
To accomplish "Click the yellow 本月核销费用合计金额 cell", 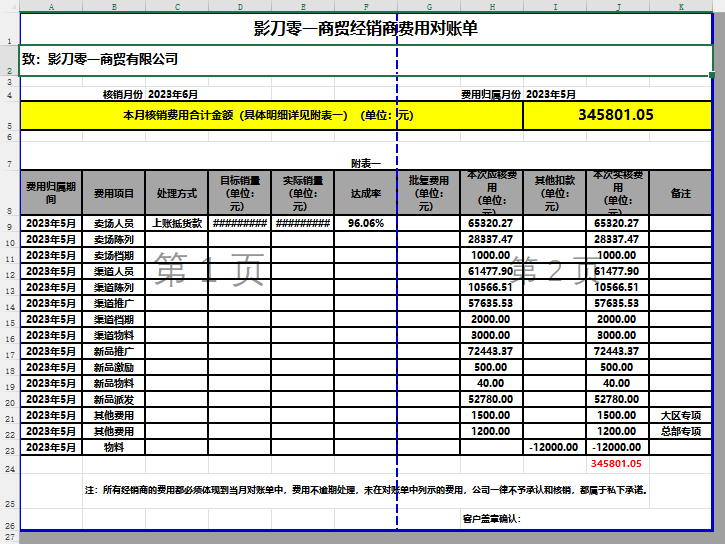I will 272,116.
